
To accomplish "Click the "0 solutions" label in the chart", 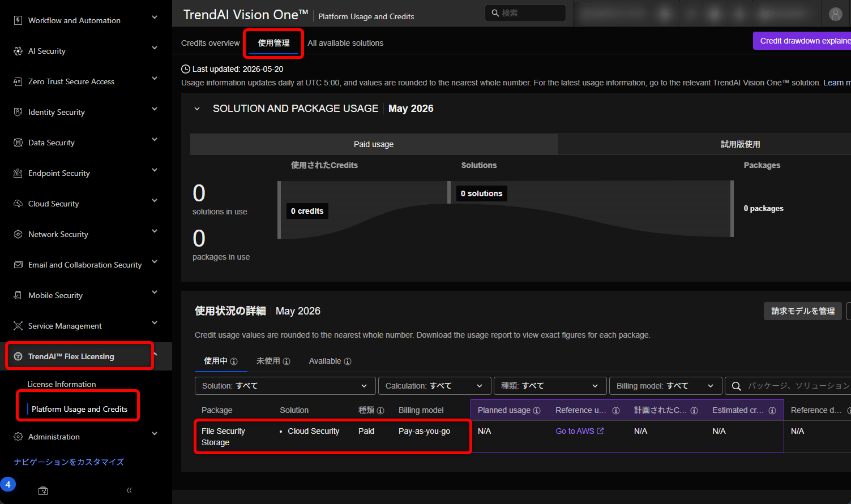I will (481, 193).
